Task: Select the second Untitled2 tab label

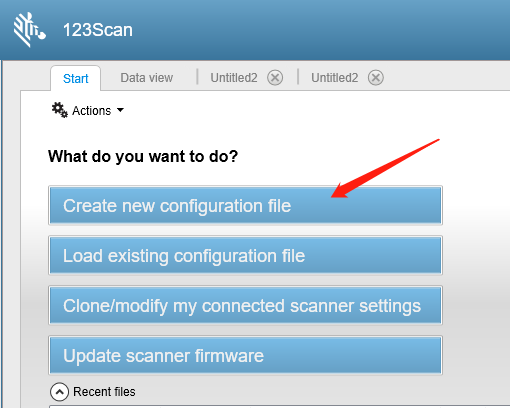Action: pos(334,78)
